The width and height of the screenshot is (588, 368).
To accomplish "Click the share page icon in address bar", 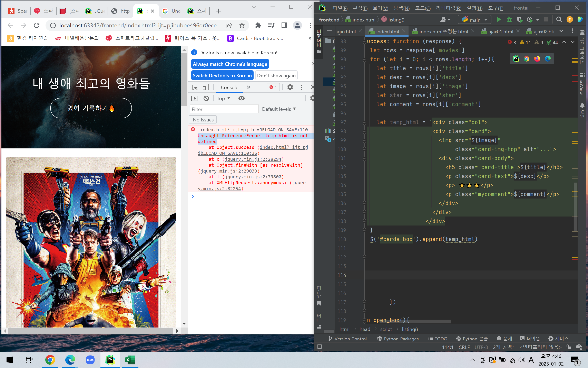I will (229, 25).
